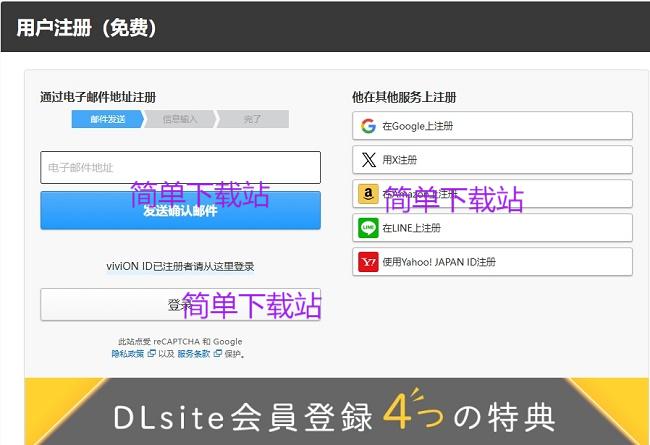Register using the Amazon button
Image resolution: width=650 pixels, height=445 pixels.
pyautogui.click(x=492, y=194)
